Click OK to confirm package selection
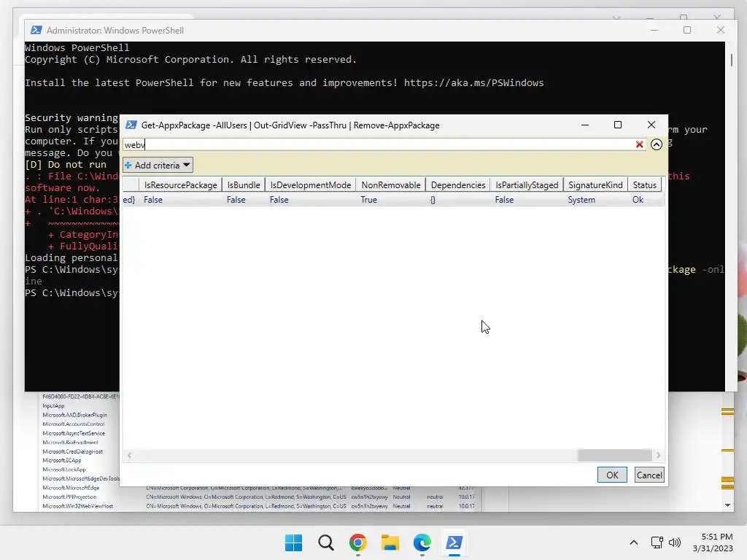The height and width of the screenshot is (560, 747). coord(612,475)
